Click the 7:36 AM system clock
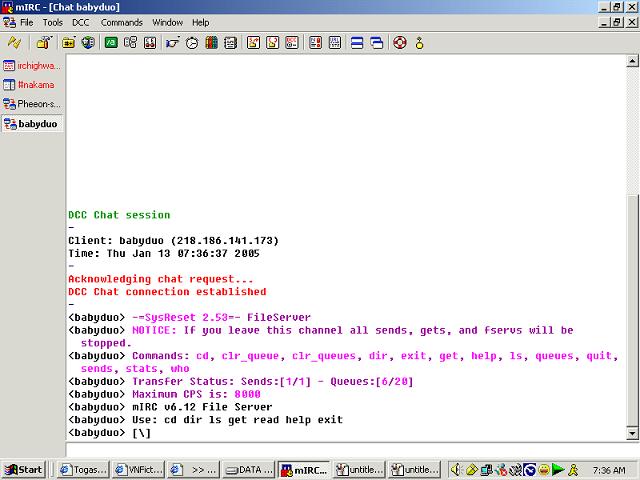The image size is (640, 480). click(x=609, y=470)
